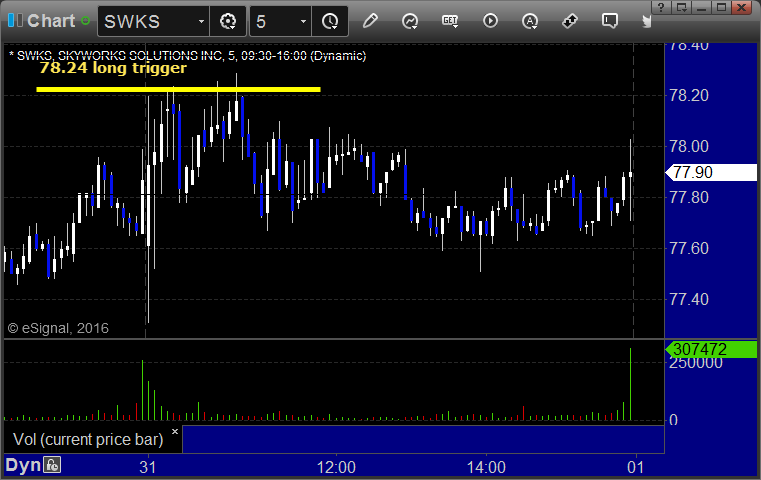Click the 77.60 price axis label
Image resolution: width=761 pixels, height=480 pixels.
689,248
